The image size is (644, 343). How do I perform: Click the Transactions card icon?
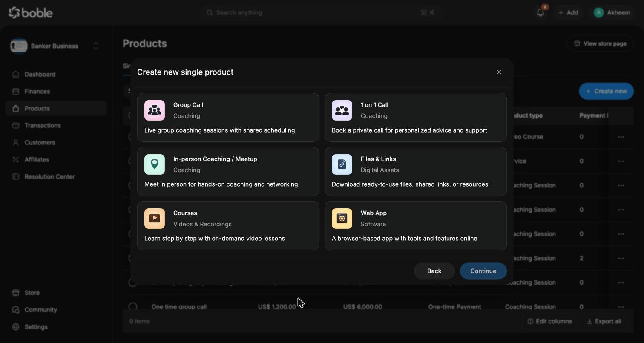point(16,125)
